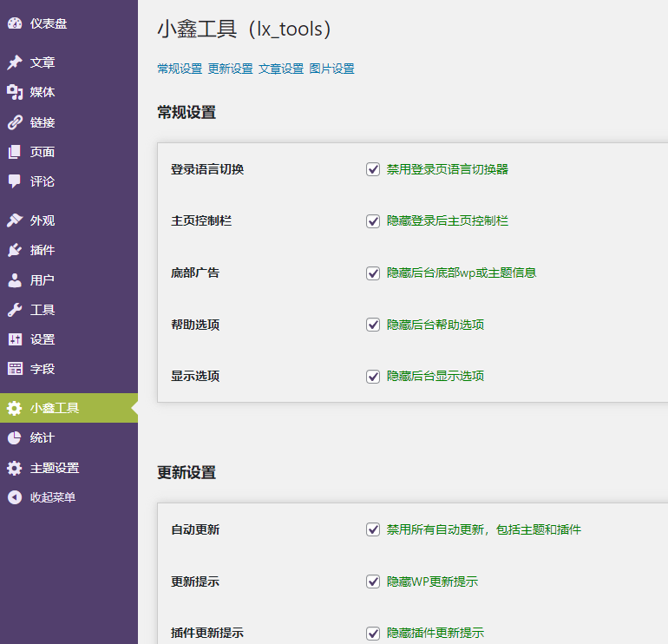Viewport: 668px width, 644px height.
Task: Toggle 隐藏登录后主页控制栏 checkbox
Action: (x=373, y=221)
